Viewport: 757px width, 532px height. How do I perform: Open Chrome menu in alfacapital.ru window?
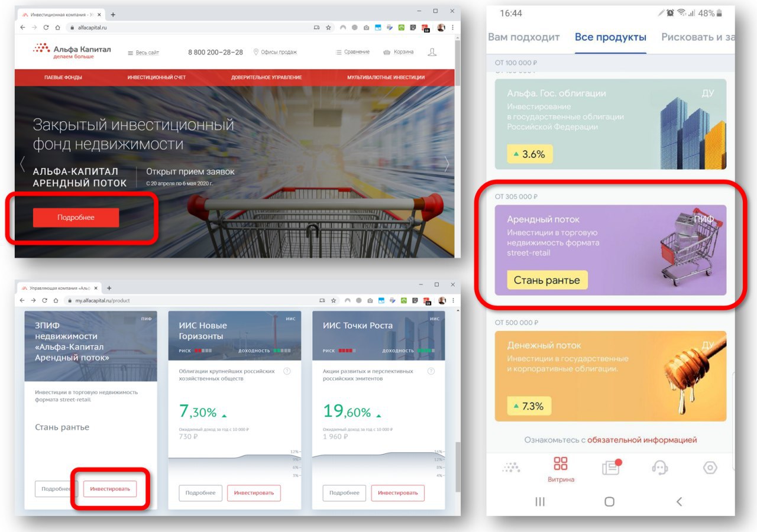click(x=453, y=27)
